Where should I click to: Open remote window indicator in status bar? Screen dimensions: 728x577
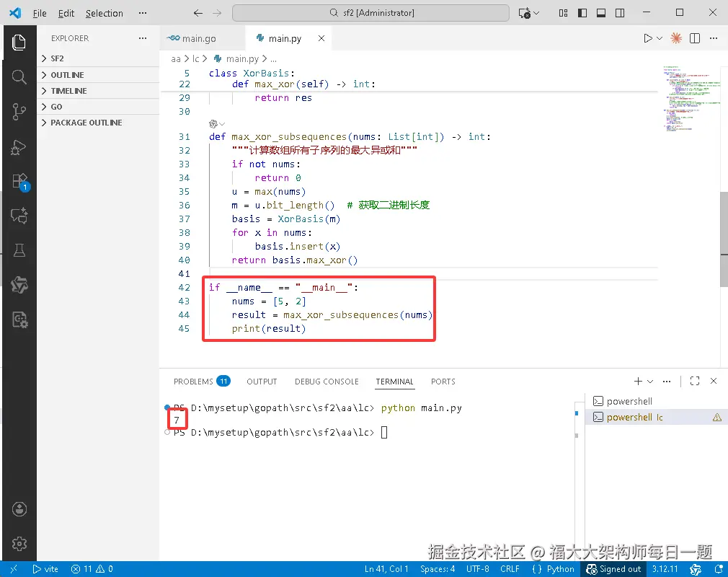click(14, 569)
